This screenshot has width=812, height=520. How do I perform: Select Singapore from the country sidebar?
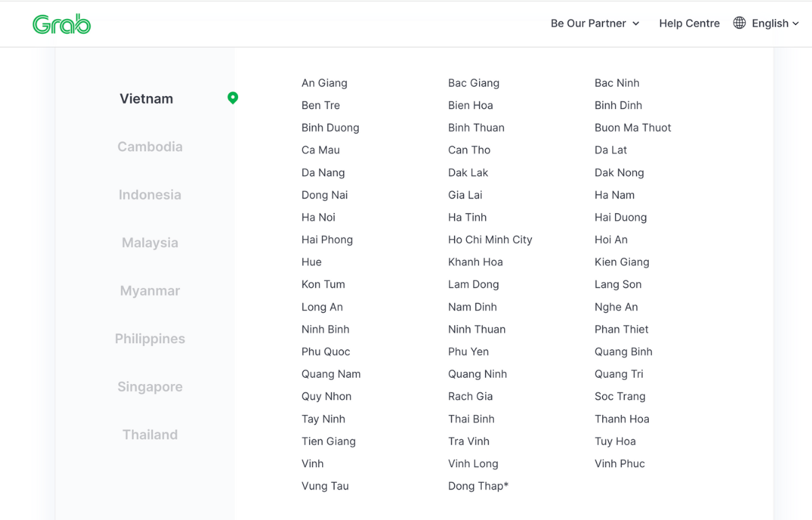pos(150,387)
